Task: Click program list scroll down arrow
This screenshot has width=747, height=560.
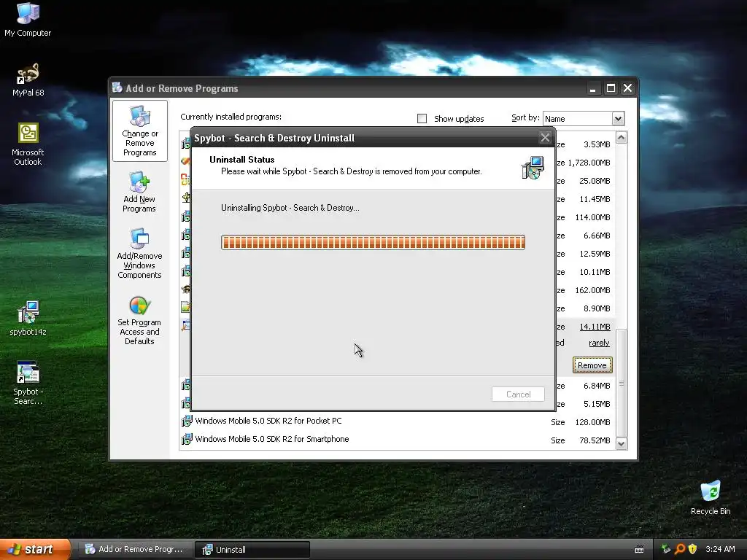Action: click(x=622, y=444)
